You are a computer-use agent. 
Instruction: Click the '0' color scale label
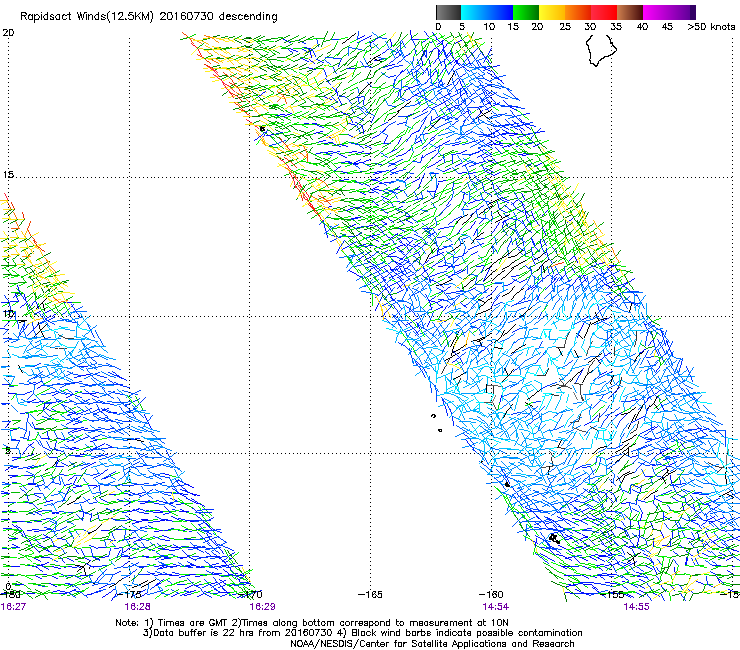pos(438,27)
